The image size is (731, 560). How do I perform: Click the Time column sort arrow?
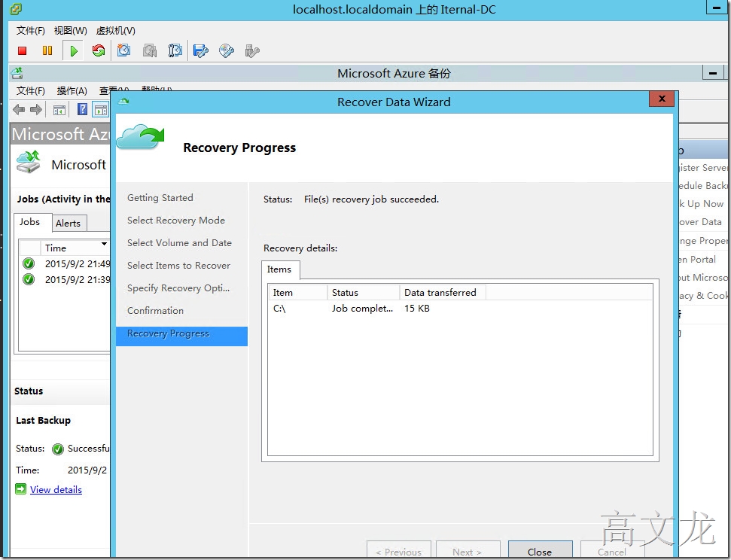coord(105,244)
